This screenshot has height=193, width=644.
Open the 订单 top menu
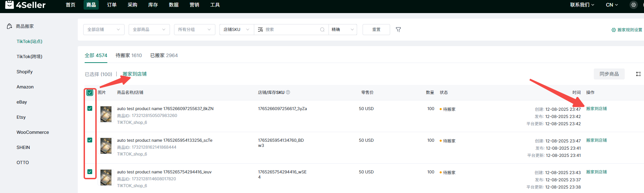111,5
